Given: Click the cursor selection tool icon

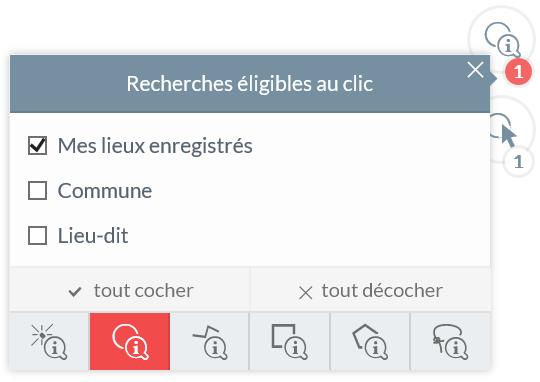Looking at the screenshot, I should 508,133.
